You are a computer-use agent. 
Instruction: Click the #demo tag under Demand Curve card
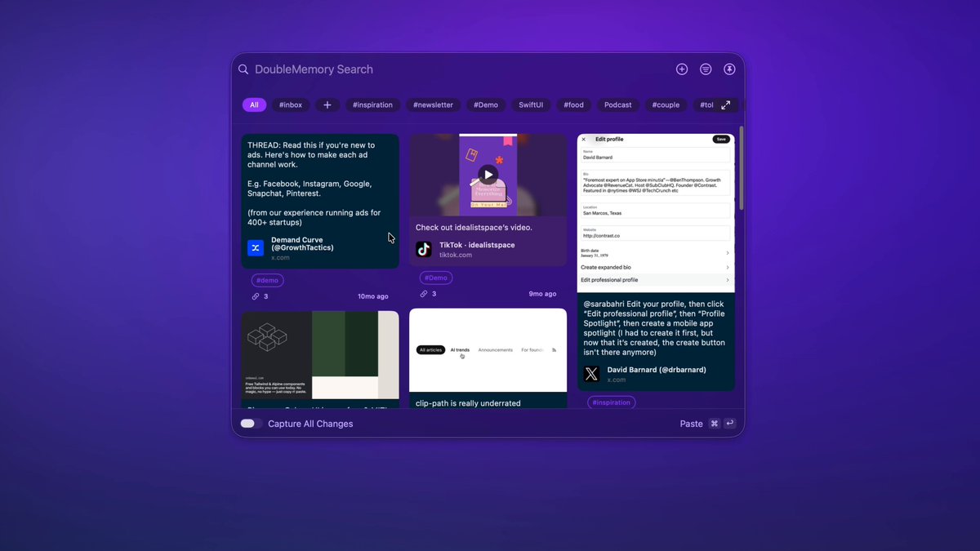click(267, 280)
